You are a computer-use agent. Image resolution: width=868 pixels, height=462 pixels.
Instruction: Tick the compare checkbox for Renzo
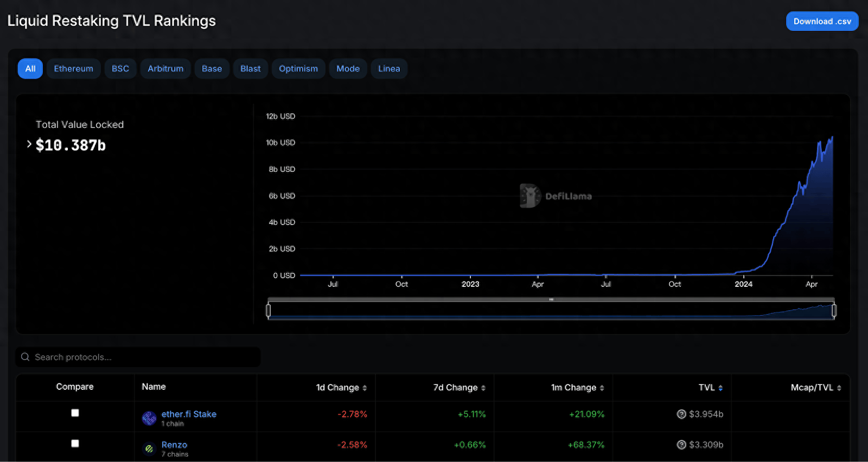pyautogui.click(x=75, y=444)
